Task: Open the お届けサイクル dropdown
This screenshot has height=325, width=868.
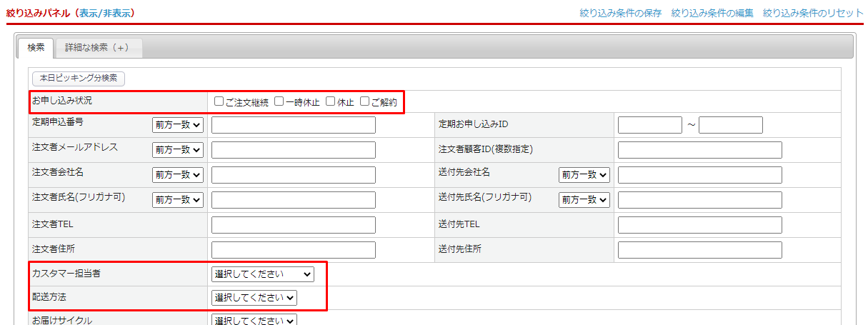Action: (254, 321)
